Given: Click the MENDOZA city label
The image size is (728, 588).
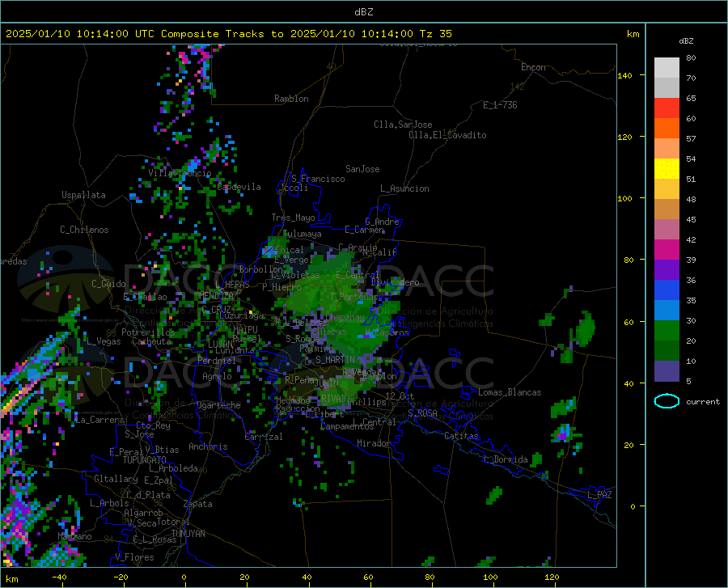Looking at the screenshot, I should pyautogui.click(x=216, y=295).
